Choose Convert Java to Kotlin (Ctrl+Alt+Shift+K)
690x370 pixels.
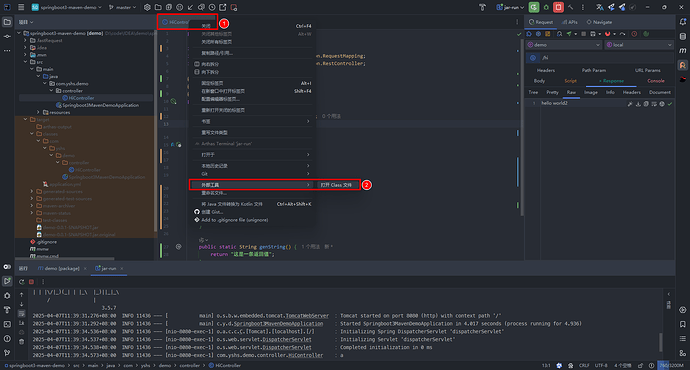[252, 204]
